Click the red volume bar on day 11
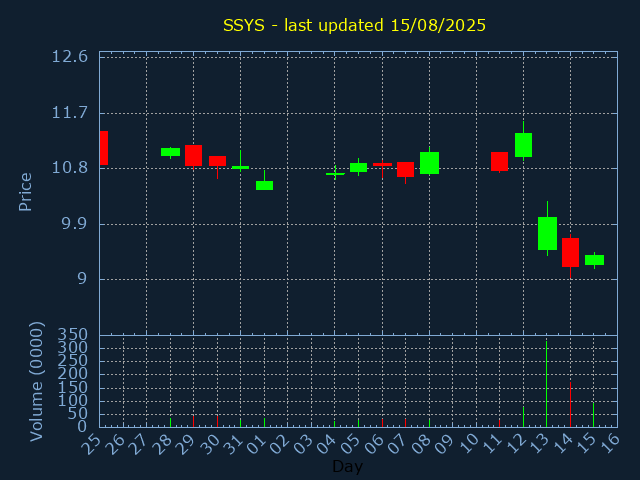 coord(499,423)
